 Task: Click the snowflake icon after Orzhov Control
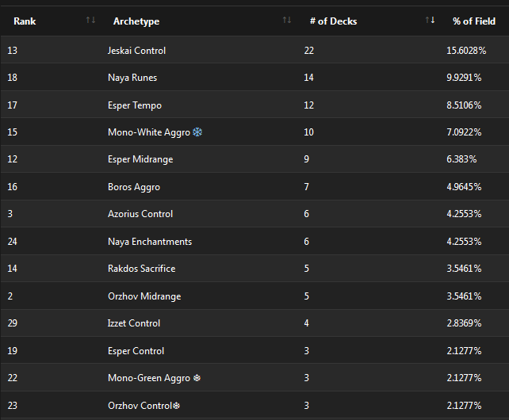176,406
